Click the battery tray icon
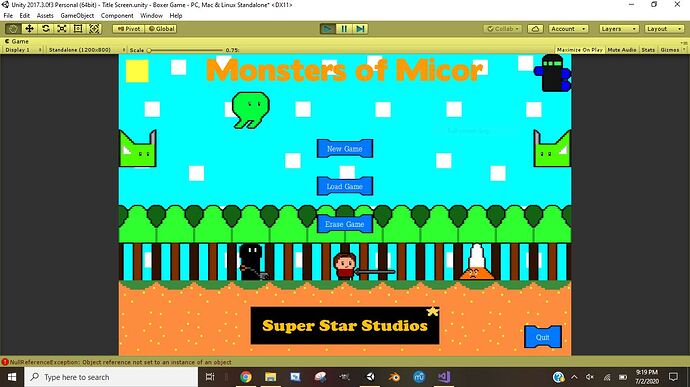The width and height of the screenshot is (690, 387). [x=623, y=377]
